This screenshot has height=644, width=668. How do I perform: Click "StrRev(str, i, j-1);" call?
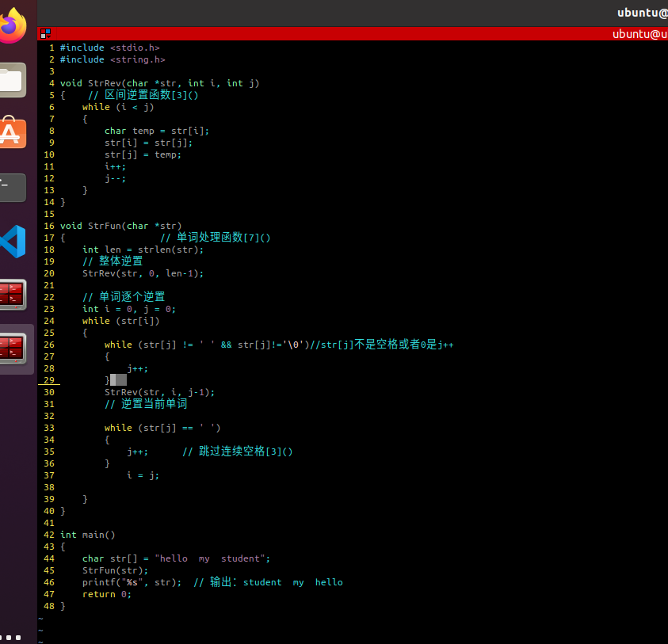coord(159,393)
